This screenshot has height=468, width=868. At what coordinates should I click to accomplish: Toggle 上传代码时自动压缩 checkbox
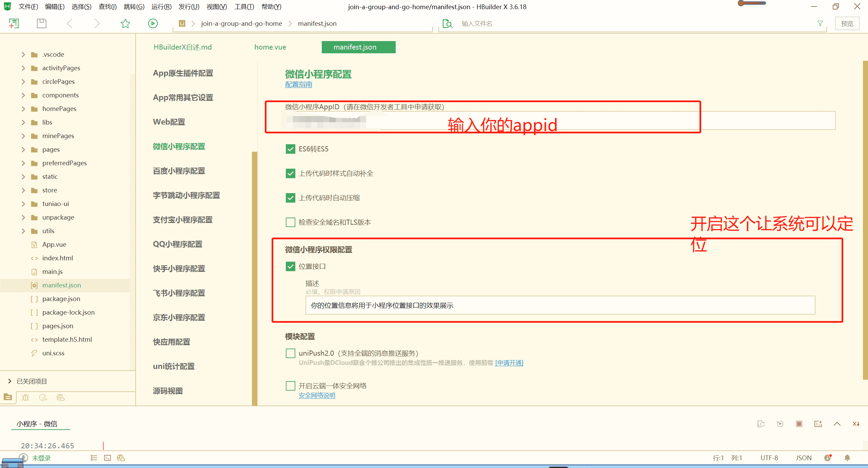[291, 198]
